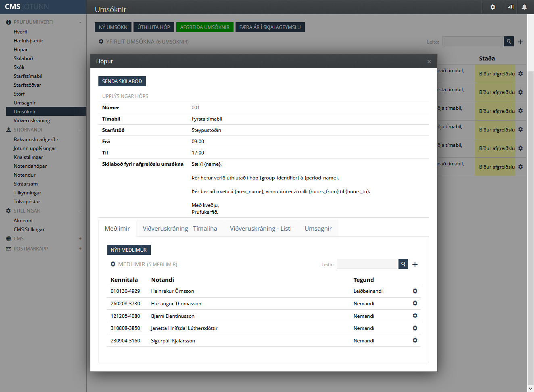Open settings gear for Sigurpáll Kjalarsson
This screenshot has height=392, width=534.
pyautogui.click(x=415, y=340)
